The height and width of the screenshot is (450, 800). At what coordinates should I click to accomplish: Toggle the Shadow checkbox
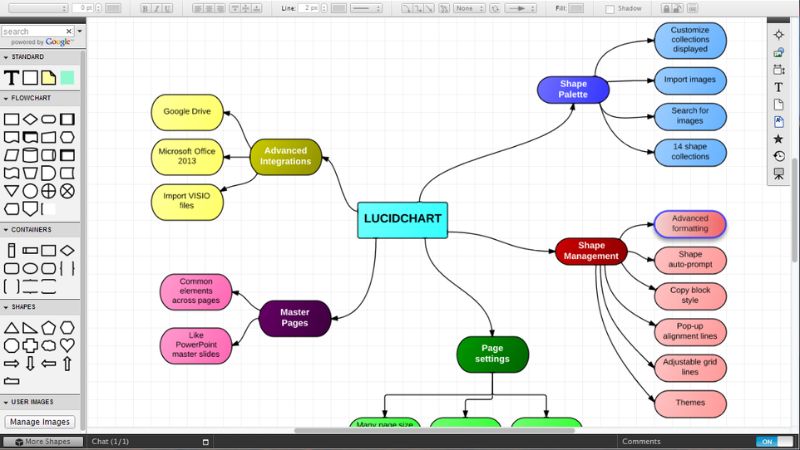point(610,9)
